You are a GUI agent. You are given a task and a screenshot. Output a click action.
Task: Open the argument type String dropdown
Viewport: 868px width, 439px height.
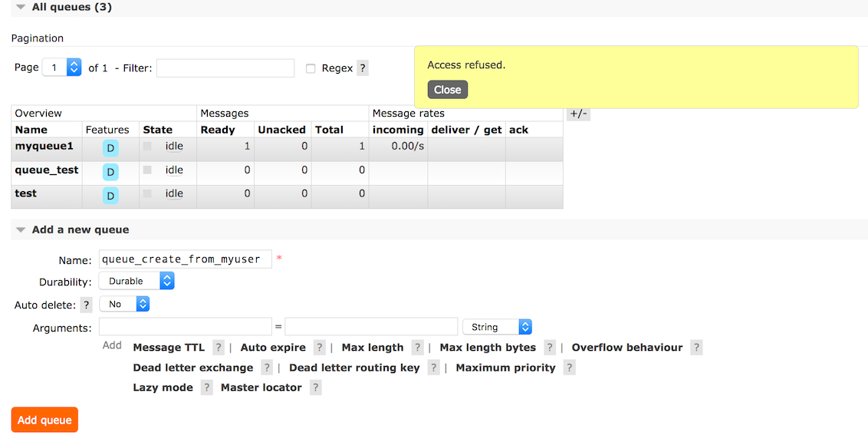497,327
